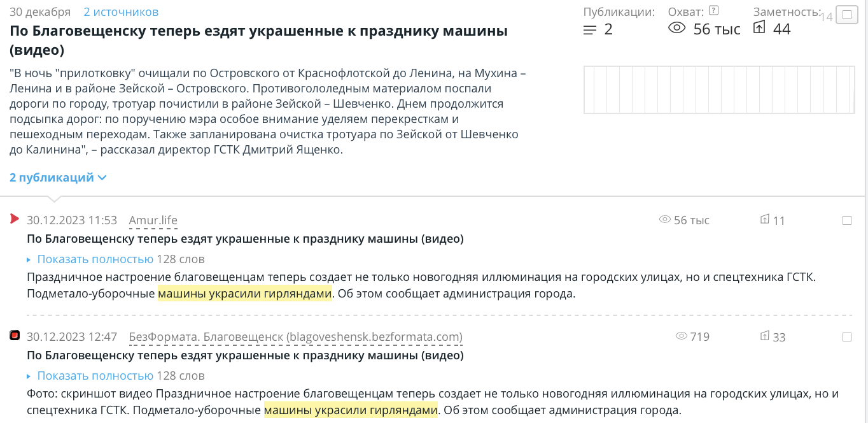Tick the checkbox of the БезФормата publication

coord(847,336)
